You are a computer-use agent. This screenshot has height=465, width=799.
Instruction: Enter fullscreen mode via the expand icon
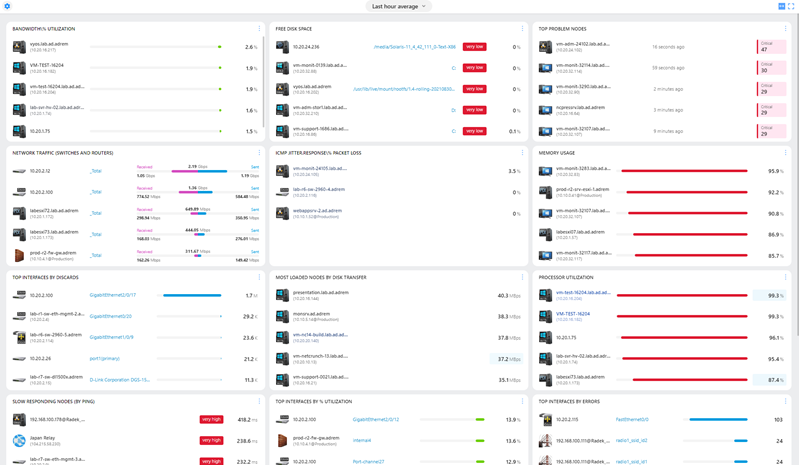click(791, 6)
